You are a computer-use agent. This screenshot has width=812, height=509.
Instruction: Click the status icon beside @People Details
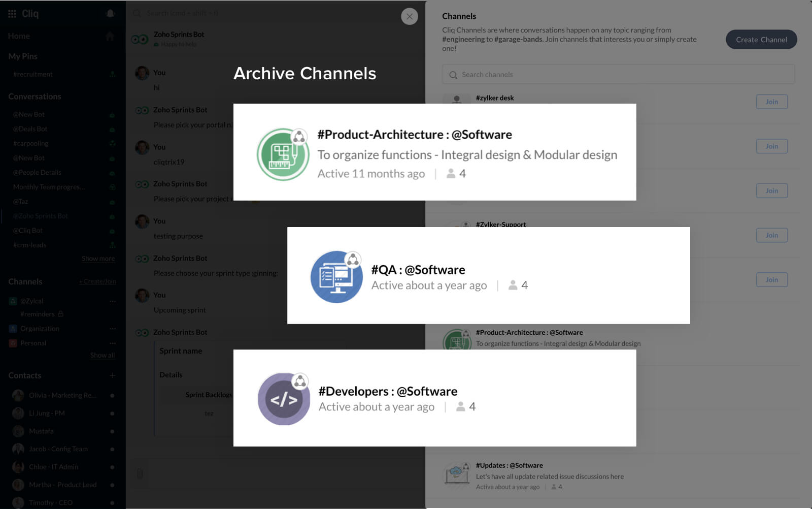(x=112, y=173)
